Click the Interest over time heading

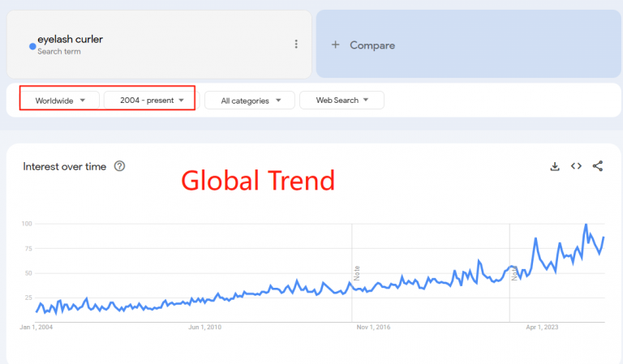64,166
